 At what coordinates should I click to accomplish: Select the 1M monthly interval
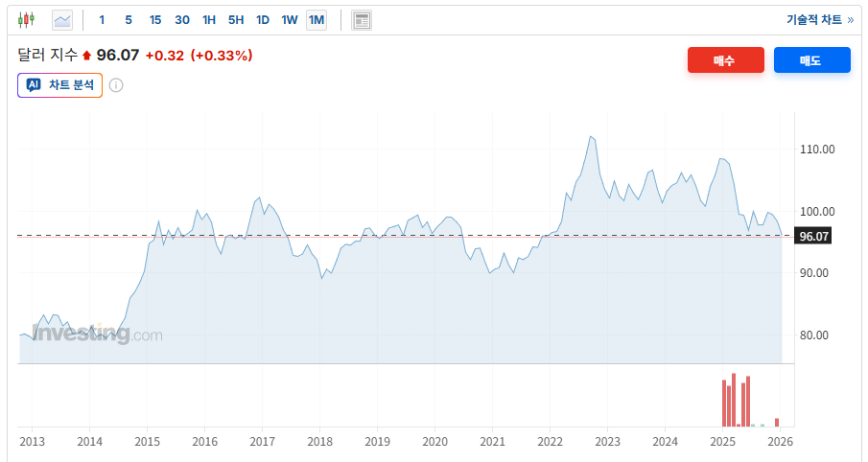pyautogui.click(x=317, y=20)
